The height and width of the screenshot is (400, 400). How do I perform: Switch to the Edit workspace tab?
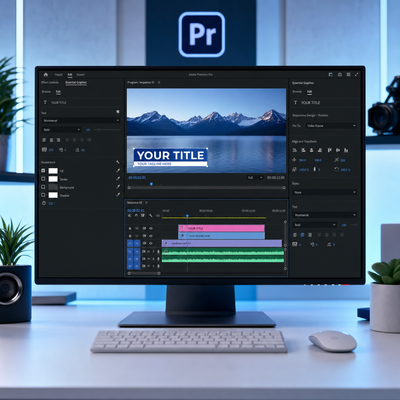pyautogui.click(x=70, y=75)
